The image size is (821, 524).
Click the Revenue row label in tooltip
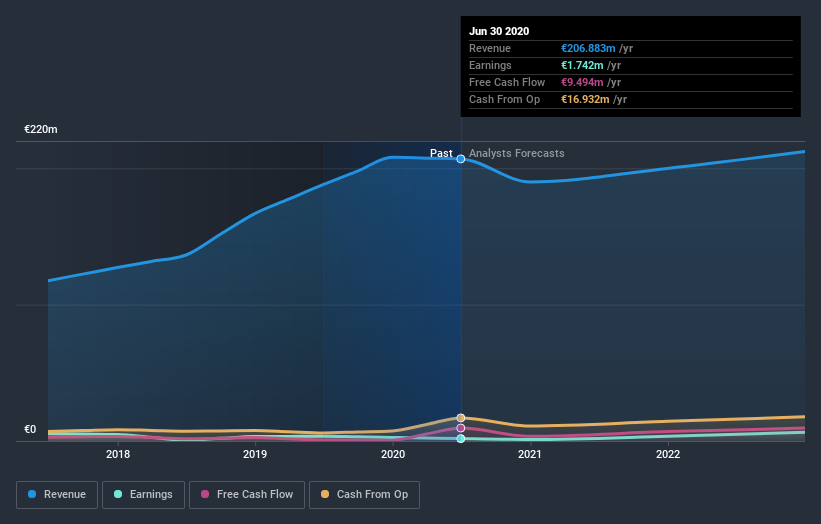(x=490, y=48)
